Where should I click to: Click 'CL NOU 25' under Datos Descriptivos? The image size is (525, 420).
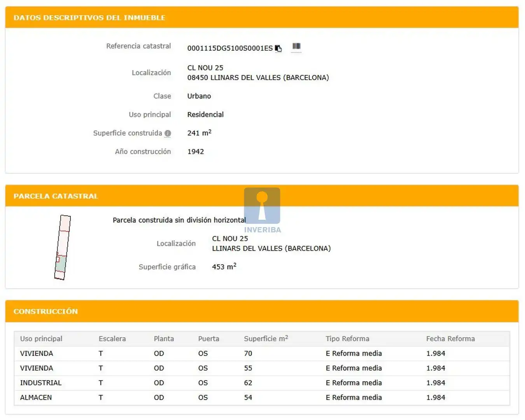(205, 68)
